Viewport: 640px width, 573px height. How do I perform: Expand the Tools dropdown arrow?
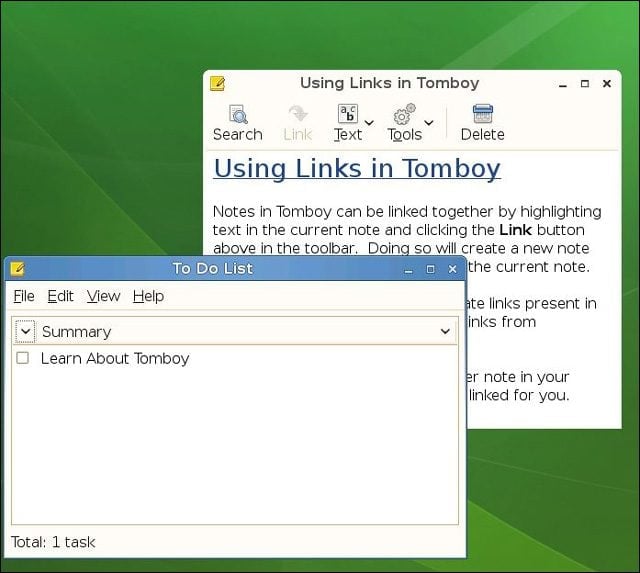[429, 122]
